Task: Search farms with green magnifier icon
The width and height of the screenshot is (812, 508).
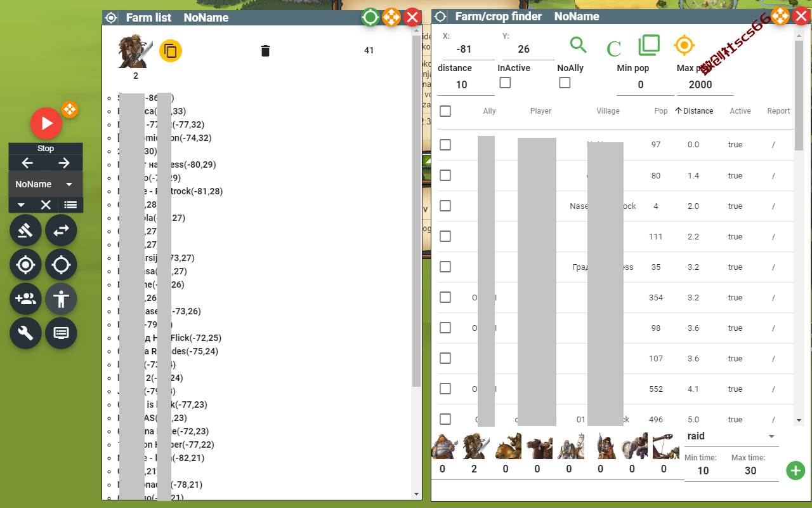Action: 578,44
